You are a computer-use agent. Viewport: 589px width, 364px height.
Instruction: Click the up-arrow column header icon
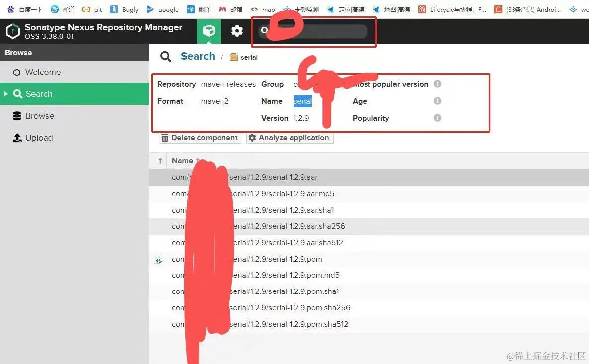point(160,161)
